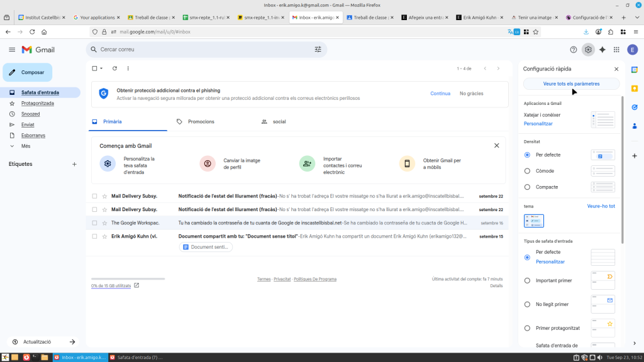Click Veure tots els paràmetres button

[x=571, y=84]
